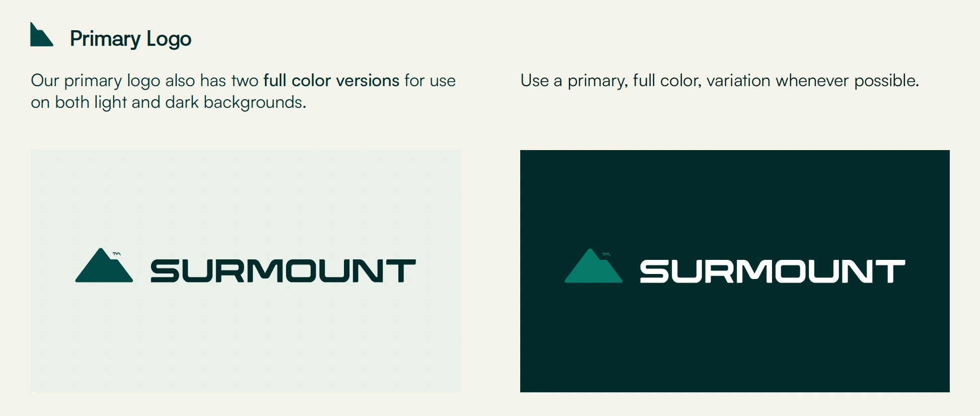Click the "whenever possible." text

[x=848, y=81]
